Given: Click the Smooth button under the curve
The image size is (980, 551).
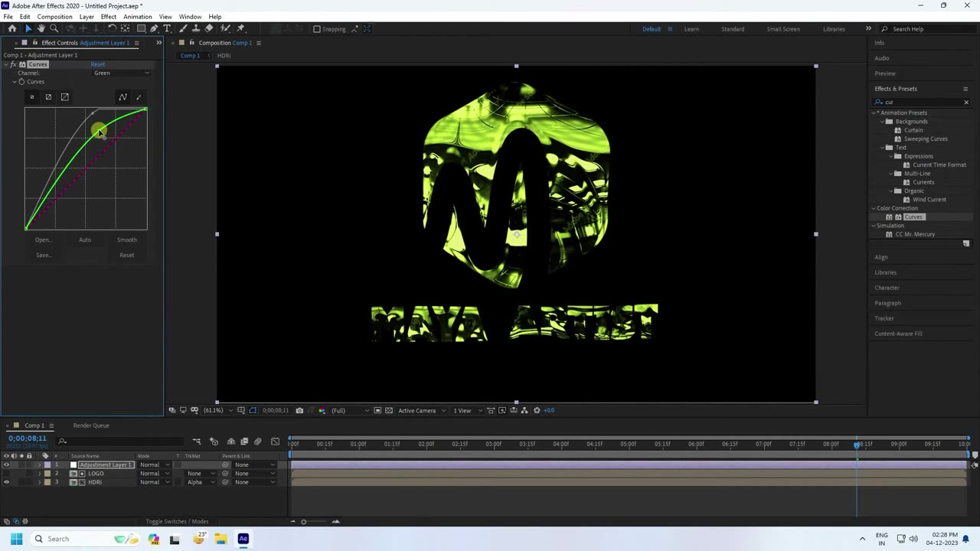Looking at the screenshot, I should coord(127,240).
